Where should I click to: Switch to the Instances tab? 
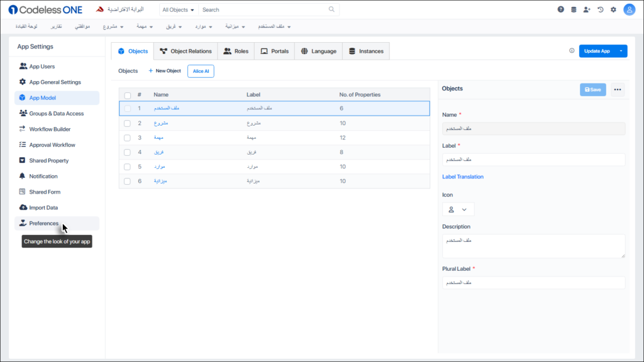tap(367, 52)
